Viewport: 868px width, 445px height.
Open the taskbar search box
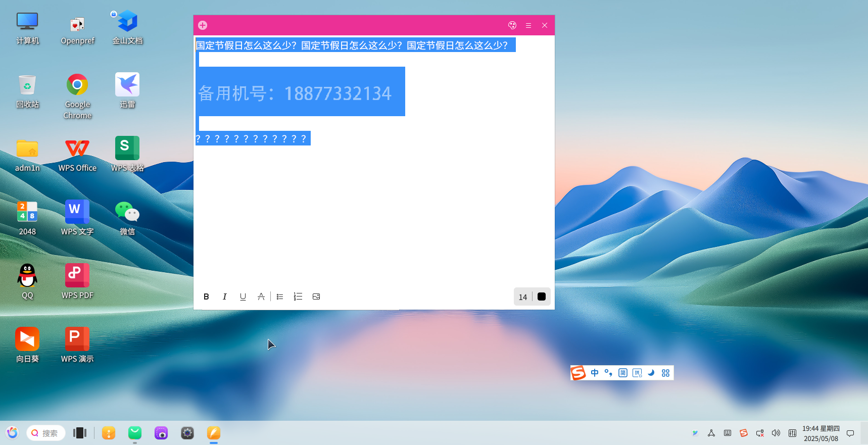pos(46,433)
